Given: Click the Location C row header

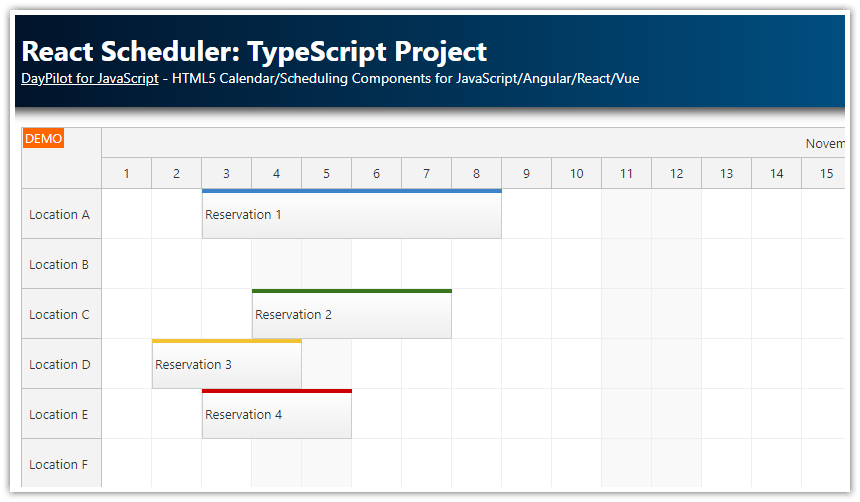Looking at the screenshot, I should [x=61, y=314].
